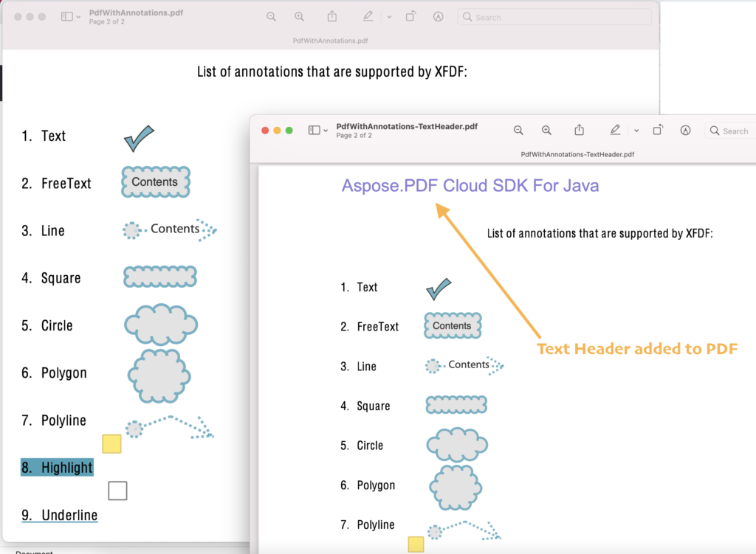Open highlight color menu in TextHeader window
Image resolution: width=756 pixels, height=554 pixels.
[636, 131]
